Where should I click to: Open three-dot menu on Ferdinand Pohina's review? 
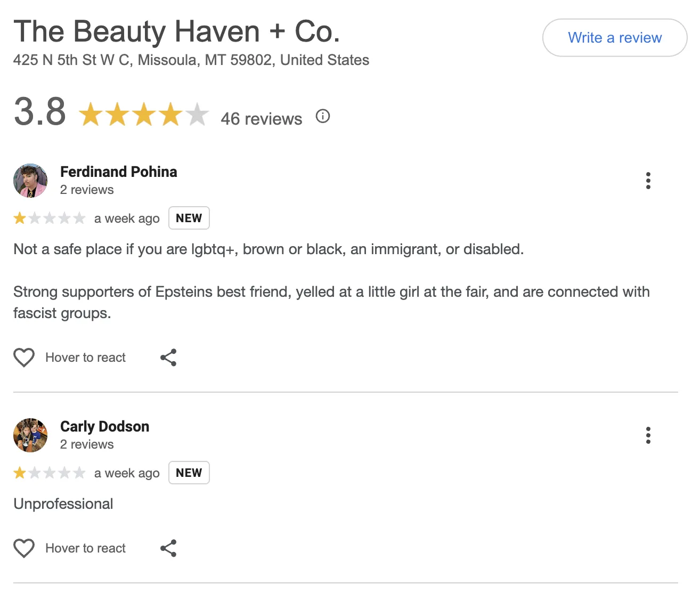click(648, 181)
